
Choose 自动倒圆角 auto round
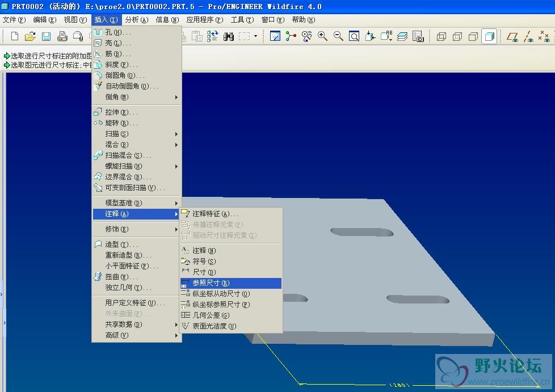tap(137, 86)
